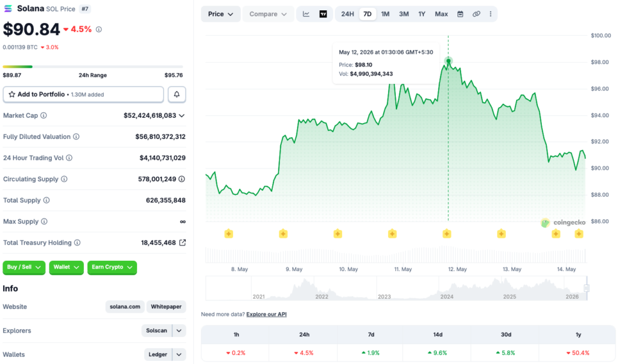Open Buy / Sell dropdown
This screenshot has height=364, width=618.
(x=24, y=267)
